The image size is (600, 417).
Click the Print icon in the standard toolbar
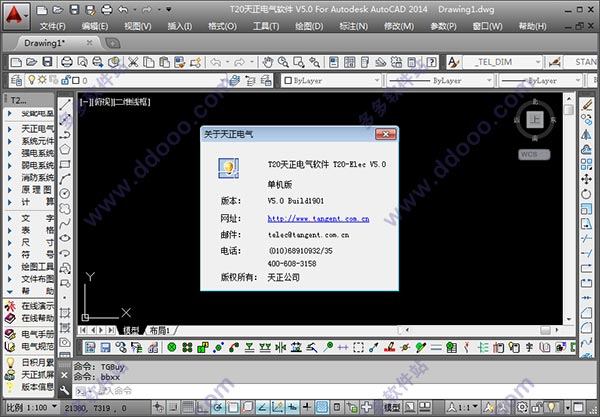click(67, 62)
